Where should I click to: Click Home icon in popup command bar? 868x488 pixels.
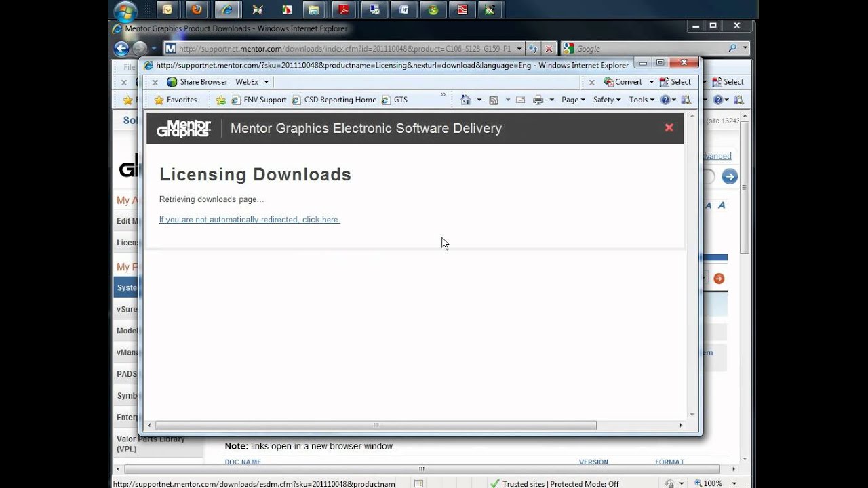point(465,100)
